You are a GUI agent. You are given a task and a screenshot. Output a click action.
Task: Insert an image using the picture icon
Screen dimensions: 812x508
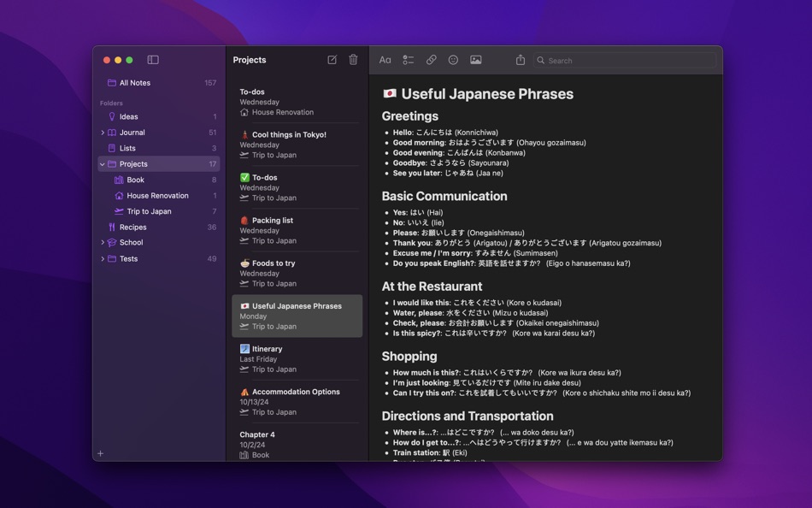476,60
